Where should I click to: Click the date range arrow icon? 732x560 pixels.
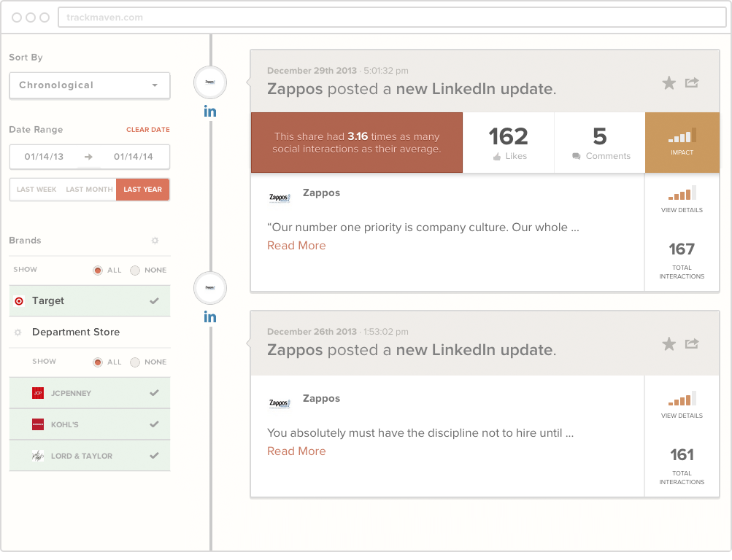[x=88, y=157]
